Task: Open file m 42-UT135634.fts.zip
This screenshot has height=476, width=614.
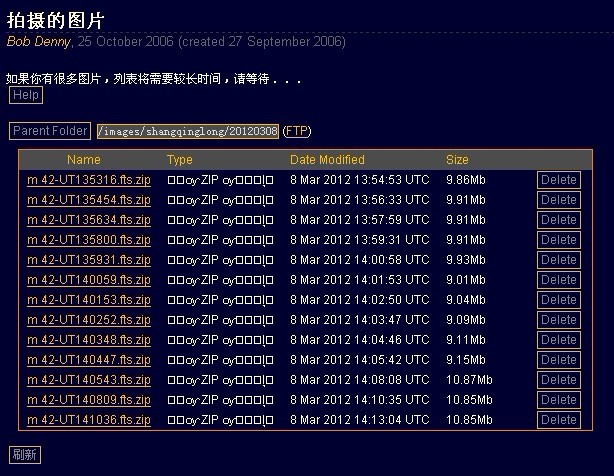Action: pos(88,220)
